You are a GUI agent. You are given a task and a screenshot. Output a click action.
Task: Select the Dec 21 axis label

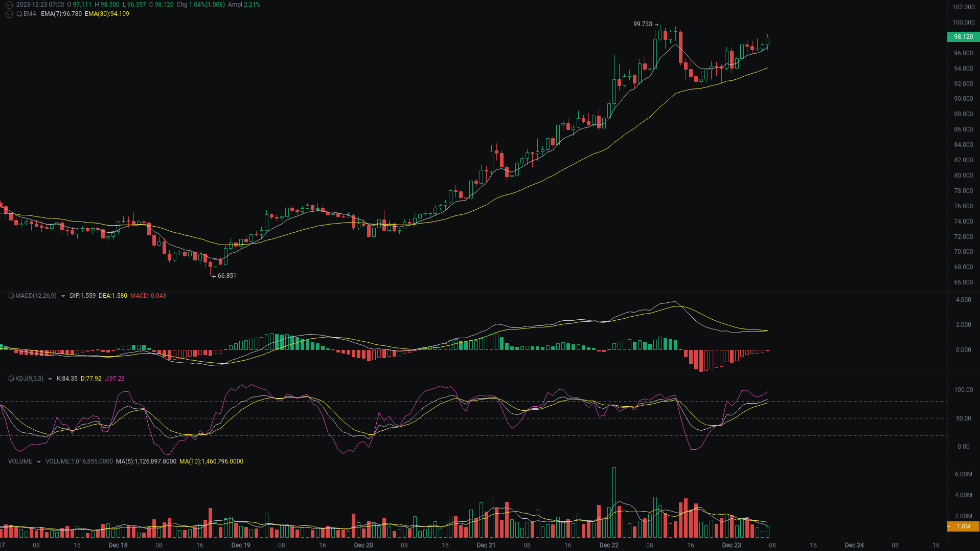(486, 545)
